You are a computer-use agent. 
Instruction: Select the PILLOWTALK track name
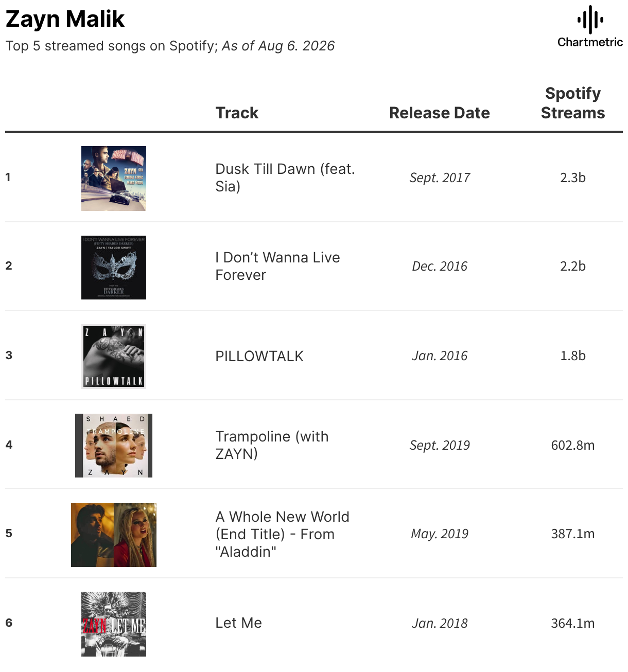259,356
